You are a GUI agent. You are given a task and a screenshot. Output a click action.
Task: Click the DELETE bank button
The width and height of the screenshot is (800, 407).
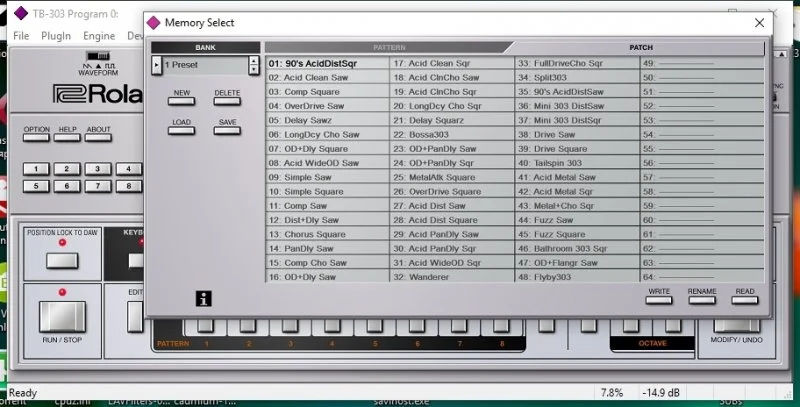pos(227,101)
